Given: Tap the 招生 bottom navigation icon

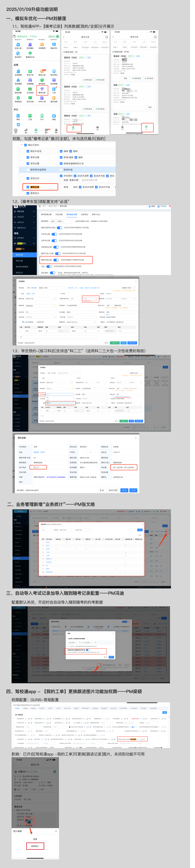Looking at the screenshot, I should 26,130.
